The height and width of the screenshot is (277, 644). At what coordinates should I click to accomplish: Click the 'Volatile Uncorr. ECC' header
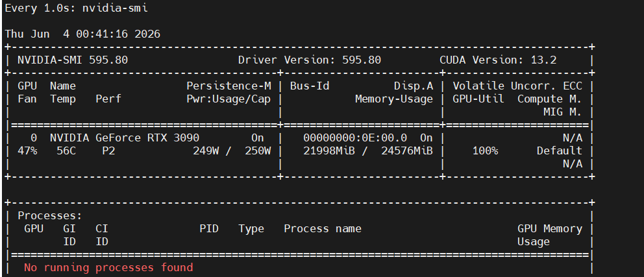[517, 86]
